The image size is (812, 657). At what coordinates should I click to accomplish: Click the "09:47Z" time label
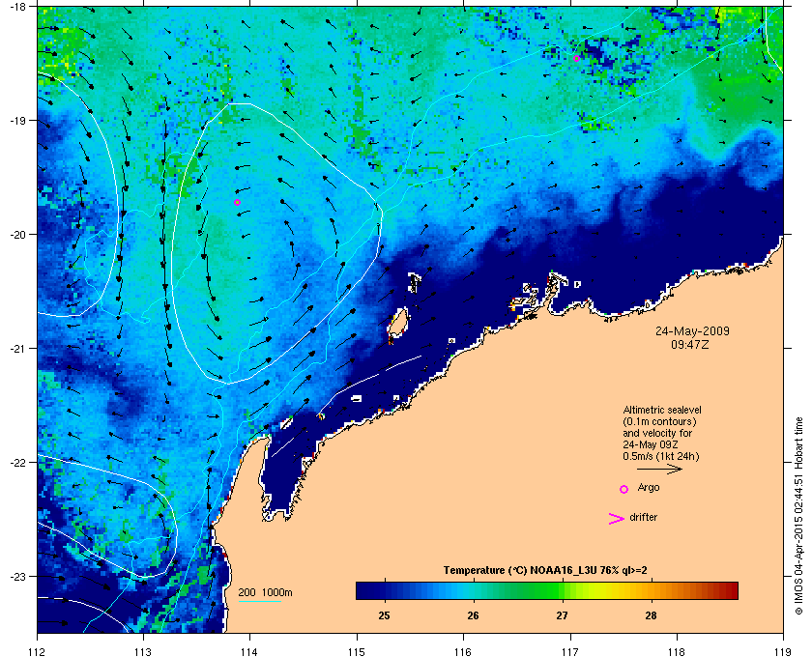pos(690,344)
